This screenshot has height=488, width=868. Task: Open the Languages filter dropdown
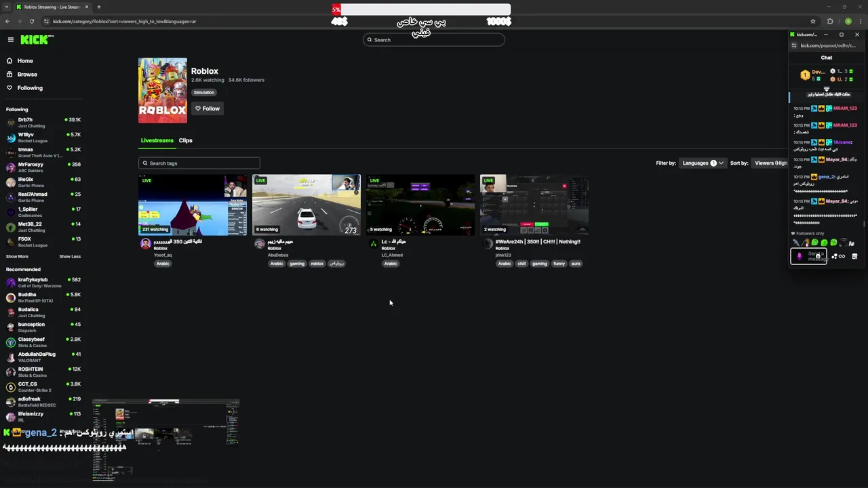(703, 163)
